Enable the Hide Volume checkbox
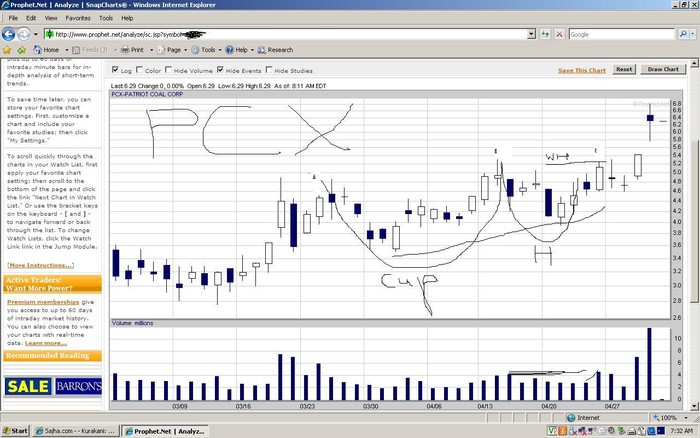Viewport: 700px width, 438px height. point(166,71)
